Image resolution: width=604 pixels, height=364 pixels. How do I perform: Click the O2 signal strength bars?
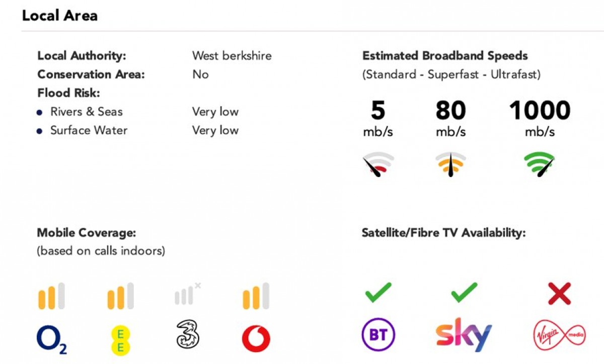[x=51, y=296]
